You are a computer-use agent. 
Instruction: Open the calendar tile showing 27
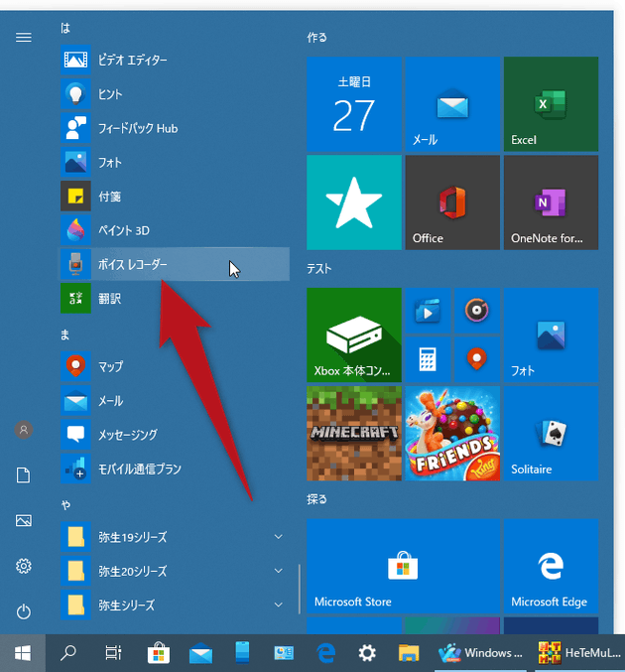coord(354,104)
